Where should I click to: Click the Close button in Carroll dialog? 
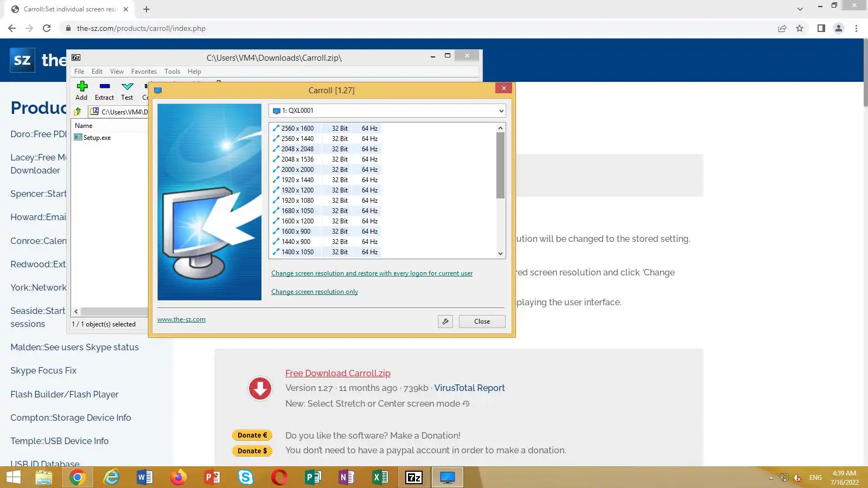(x=482, y=322)
